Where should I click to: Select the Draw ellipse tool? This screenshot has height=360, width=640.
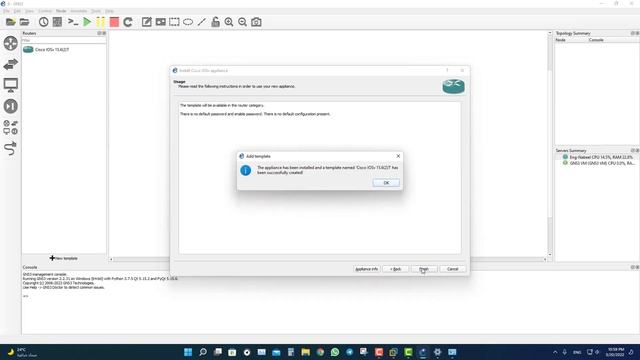coord(188,22)
